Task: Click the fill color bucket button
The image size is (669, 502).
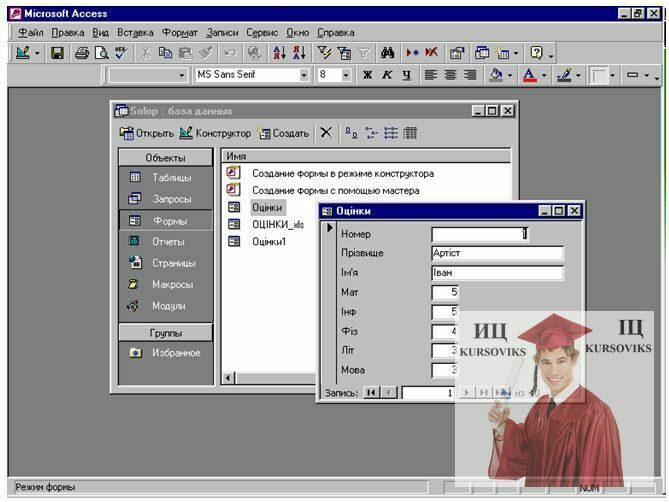Action: click(x=496, y=75)
